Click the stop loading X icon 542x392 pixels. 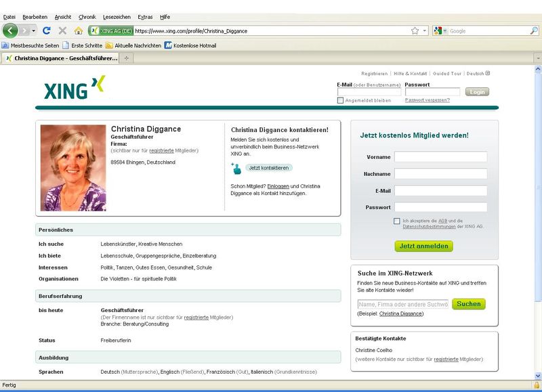click(x=62, y=30)
